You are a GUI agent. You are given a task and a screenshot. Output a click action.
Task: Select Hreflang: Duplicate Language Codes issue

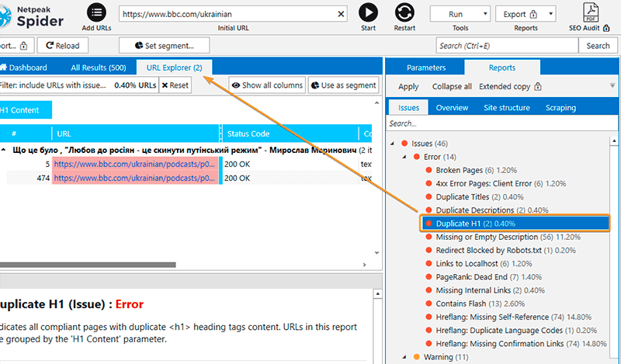coord(511,331)
